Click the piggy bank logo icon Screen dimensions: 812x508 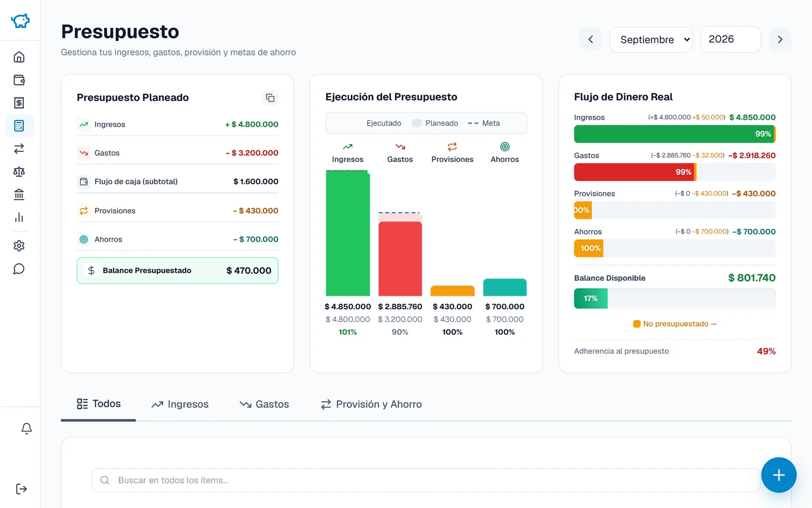20,20
